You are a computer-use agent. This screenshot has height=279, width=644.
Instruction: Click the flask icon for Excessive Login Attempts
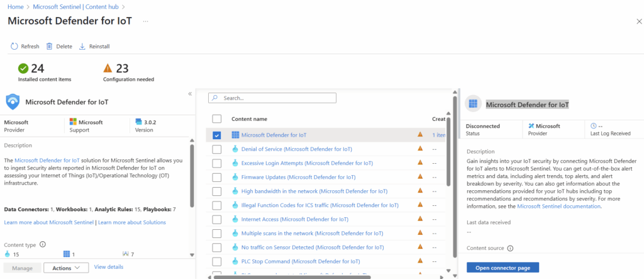click(235, 163)
